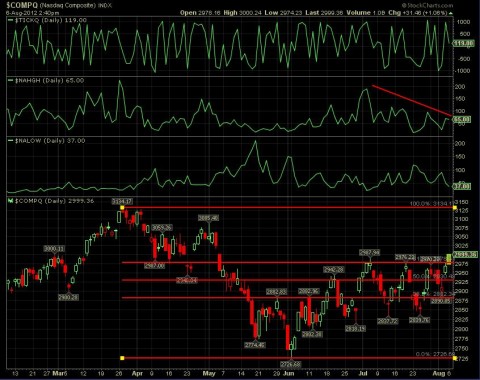Click the $TICKQ (Daily) 119.00 panel label
The height and width of the screenshot is (380, 480).
51,20
